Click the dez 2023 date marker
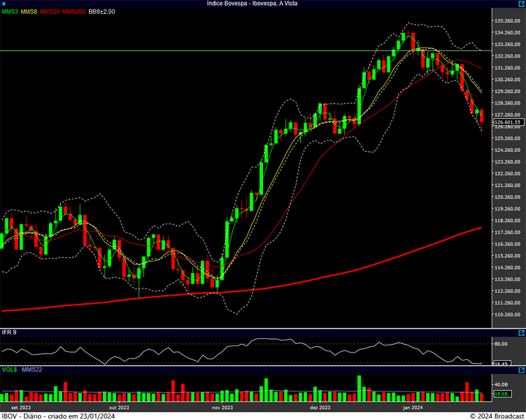Image resolution: width=526 pixels, height=420 pixels. pyautogui.click(x=320, y=407)
